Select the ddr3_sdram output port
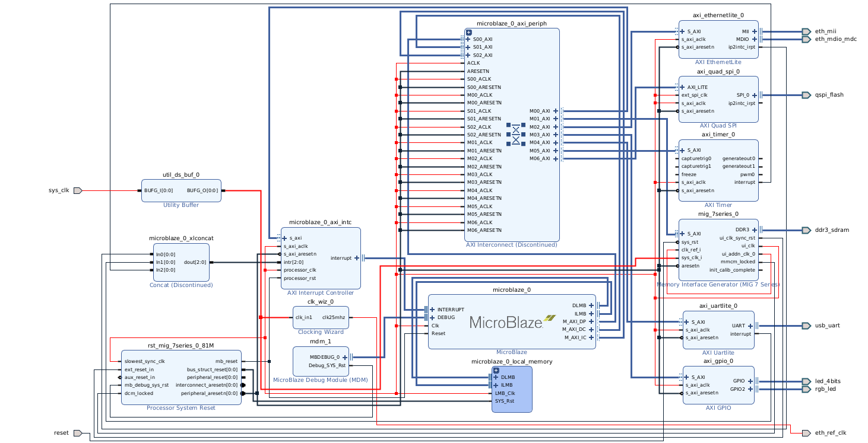The height and width of the screenshot is (443, 868). click(806, 230)
